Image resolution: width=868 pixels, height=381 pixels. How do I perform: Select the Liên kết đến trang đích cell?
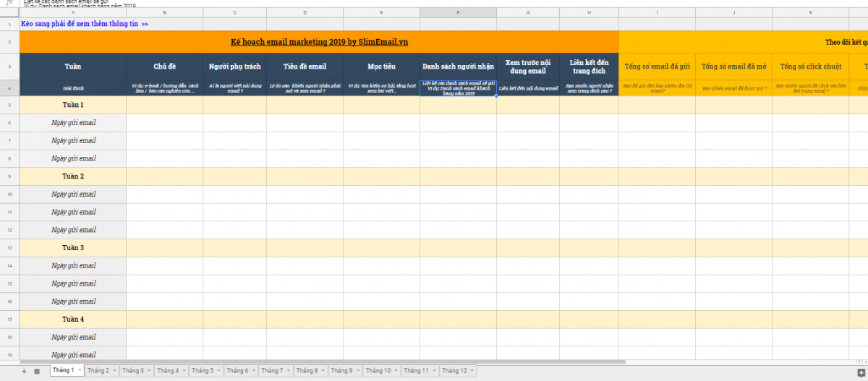[589, 67]
